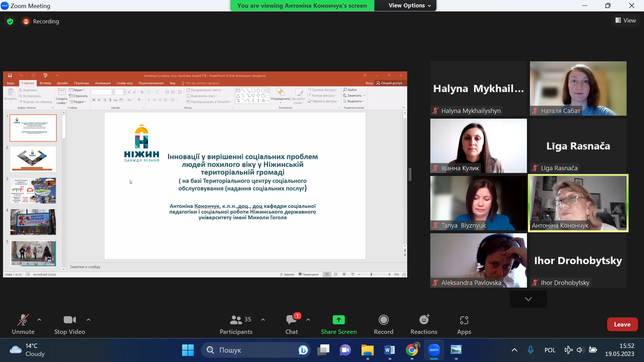
Task: Open Microsoft Word from the taskbar
Action: pyautogui.click(x=389, y=350)
